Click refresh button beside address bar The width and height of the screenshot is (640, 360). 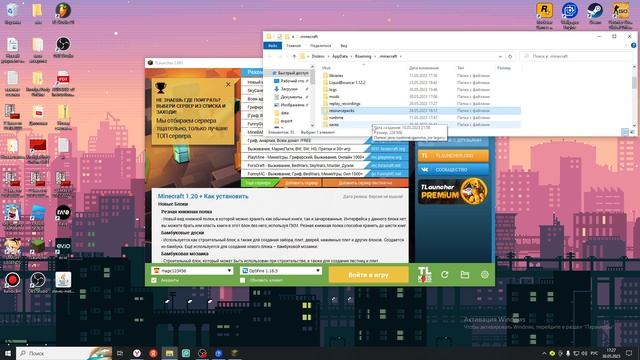coord(510,56)
